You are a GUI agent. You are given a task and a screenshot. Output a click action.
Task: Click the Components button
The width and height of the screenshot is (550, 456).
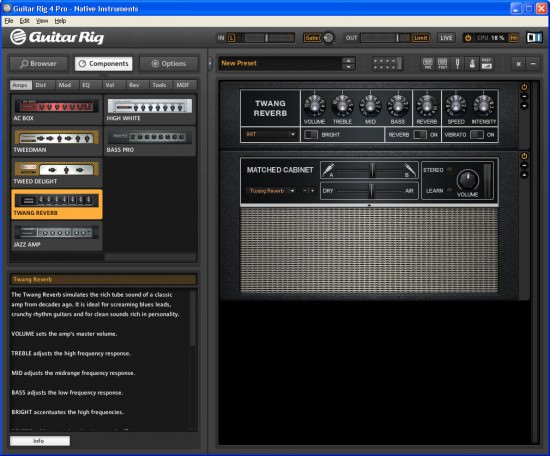point(104,64)
